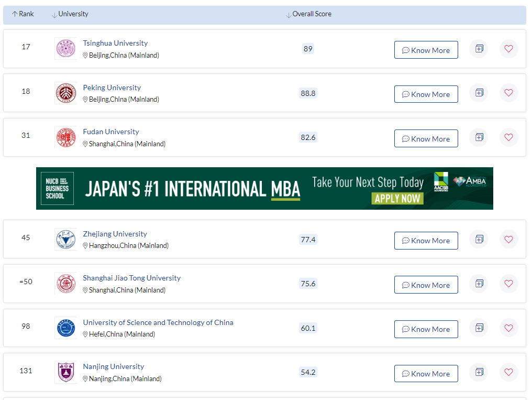Add Nanjing University to comparison
This screenshot has height=400, width=532.
(x=479, y=372)
